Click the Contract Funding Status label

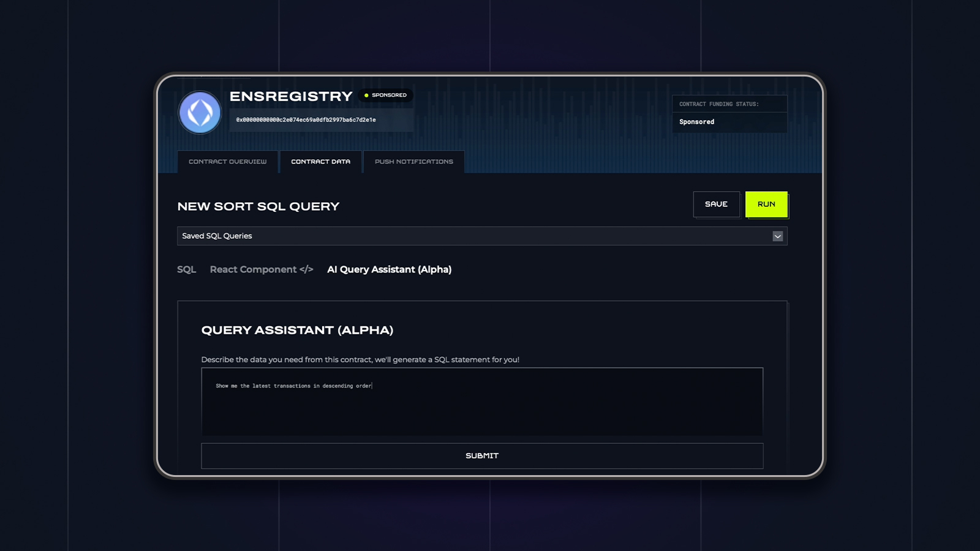point(718,104)
